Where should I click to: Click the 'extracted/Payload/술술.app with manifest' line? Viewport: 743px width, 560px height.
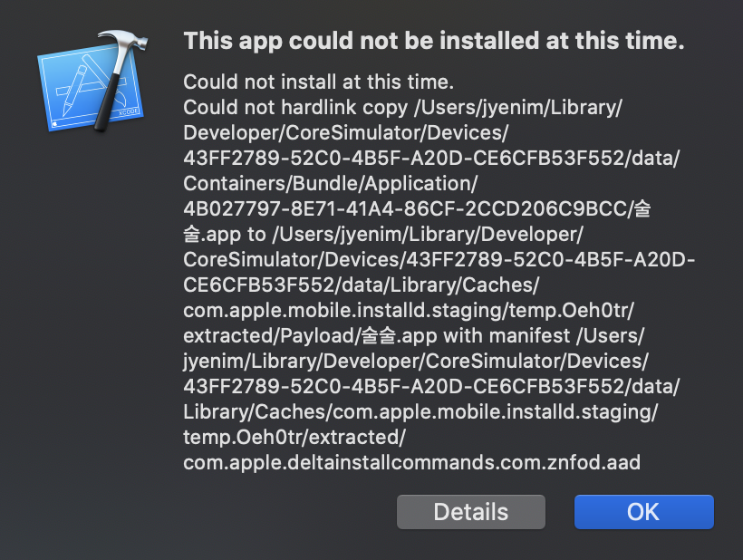[414, 335]
